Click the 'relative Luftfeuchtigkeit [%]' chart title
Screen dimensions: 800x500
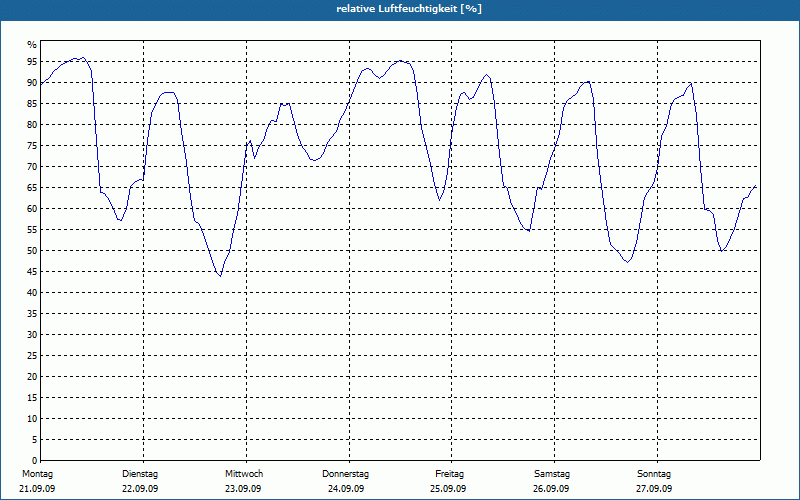pyautogui.click(x=409, y=9)
